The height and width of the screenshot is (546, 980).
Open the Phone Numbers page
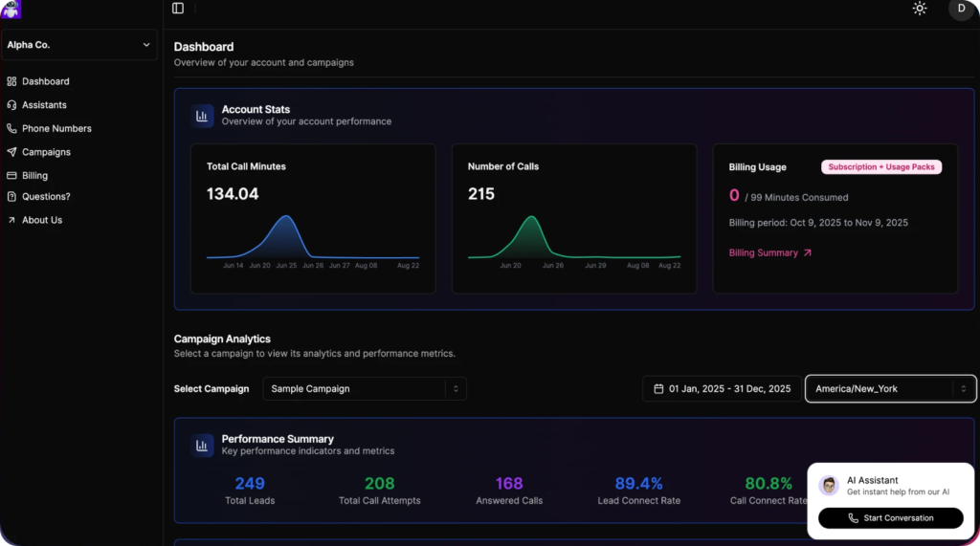[56, 128]
